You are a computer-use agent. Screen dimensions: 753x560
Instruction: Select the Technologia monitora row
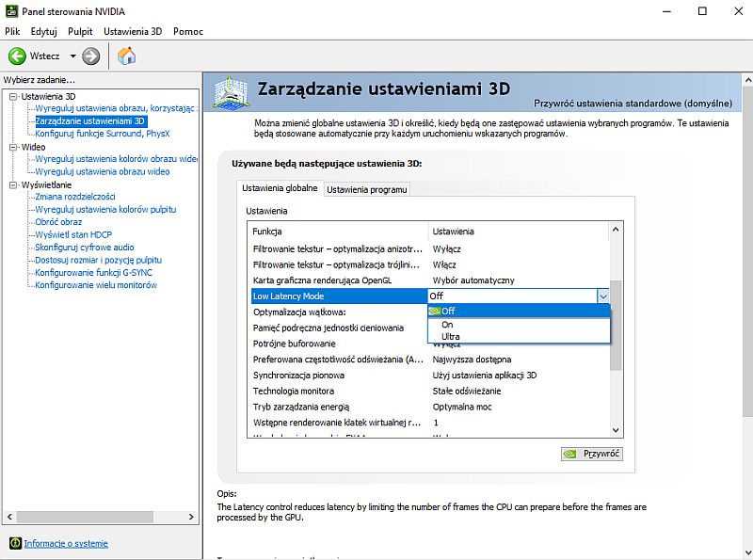pyautogui.click(x=430, y=392)
